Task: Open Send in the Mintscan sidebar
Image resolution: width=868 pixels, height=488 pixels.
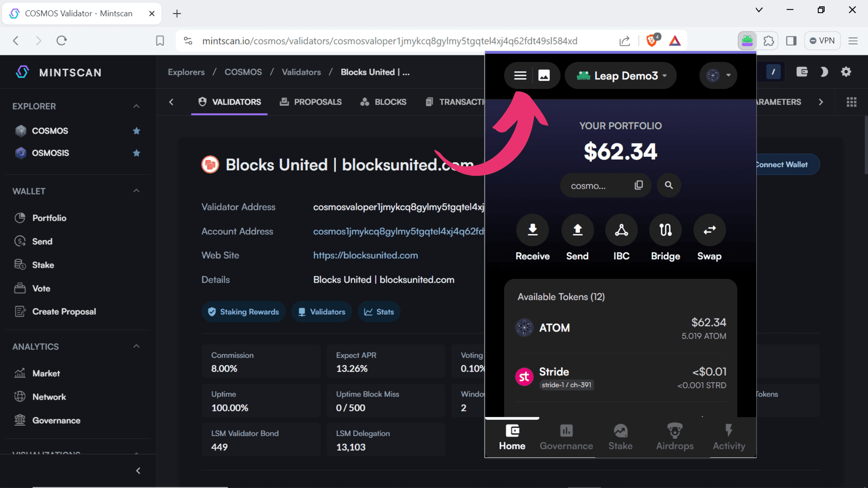Action: point(42,241)
